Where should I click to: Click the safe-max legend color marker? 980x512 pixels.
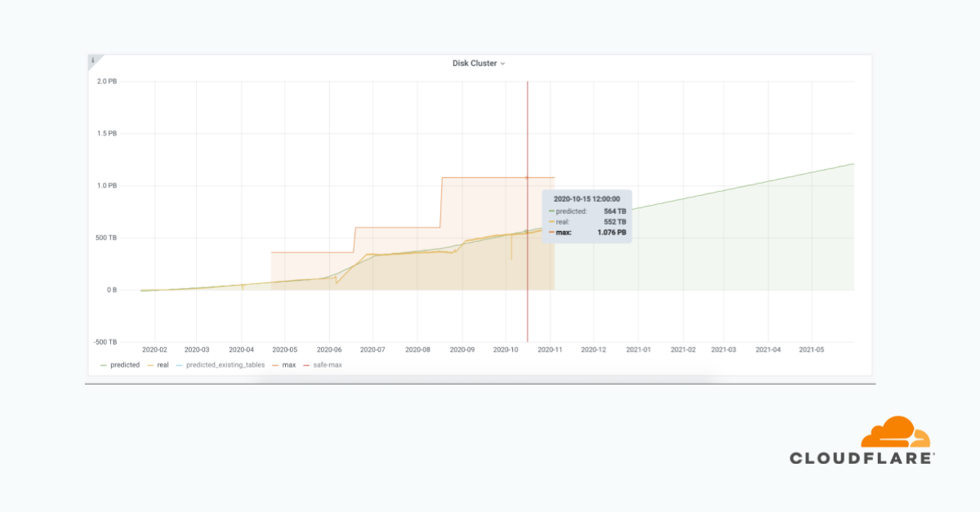click(x=305, y=365)
